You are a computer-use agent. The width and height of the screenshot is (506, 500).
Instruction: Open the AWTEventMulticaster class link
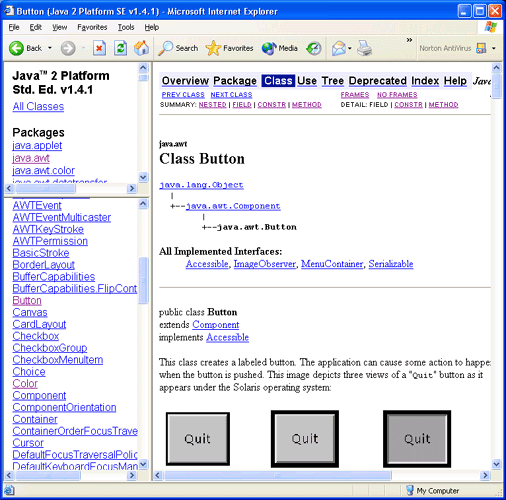(62, 218)
